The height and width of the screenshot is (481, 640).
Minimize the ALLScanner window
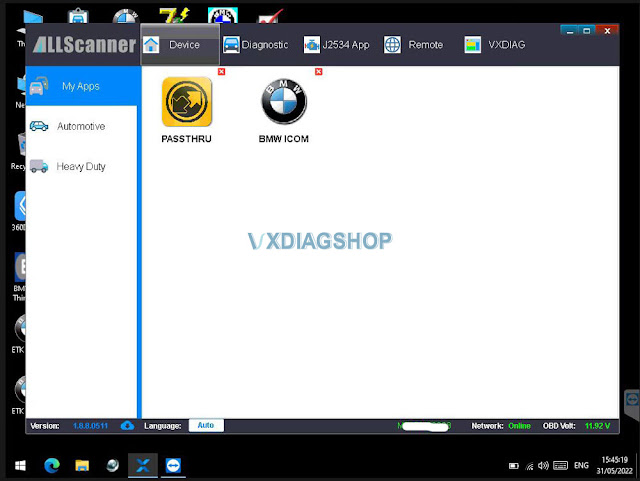(570, 31)
